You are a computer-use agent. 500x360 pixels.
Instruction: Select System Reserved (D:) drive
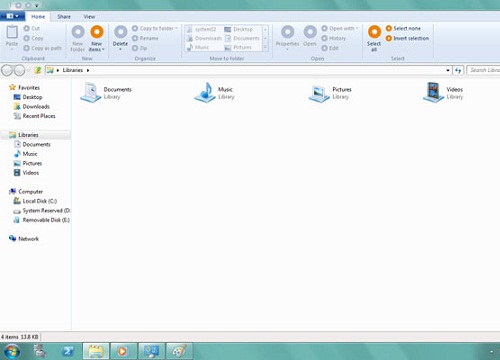click(42, 211)
